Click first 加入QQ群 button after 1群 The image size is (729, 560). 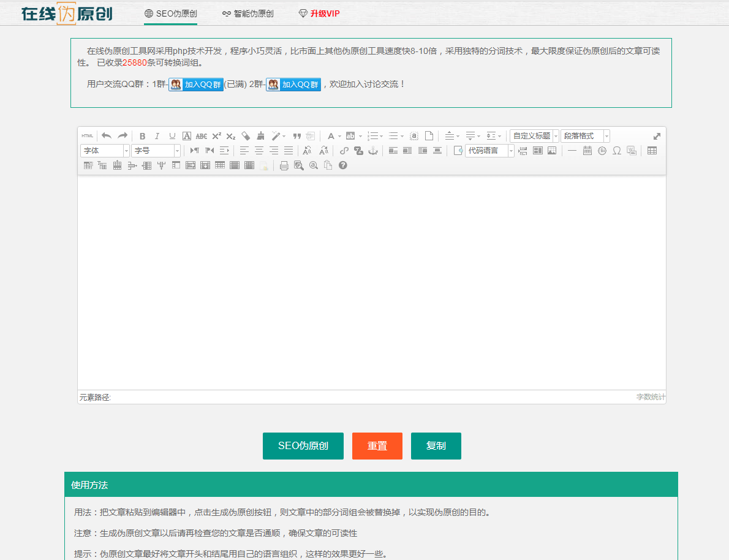[x=196, y=85]
